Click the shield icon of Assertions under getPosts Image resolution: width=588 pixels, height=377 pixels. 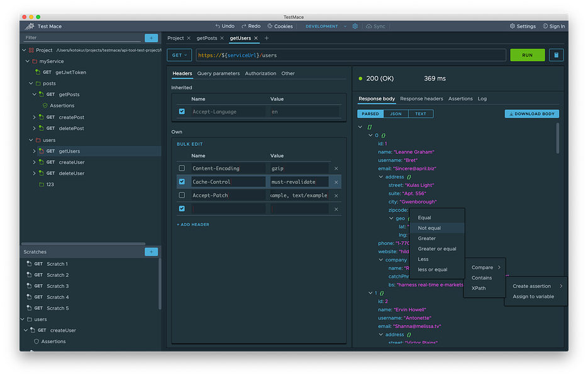tap(45, 106)
